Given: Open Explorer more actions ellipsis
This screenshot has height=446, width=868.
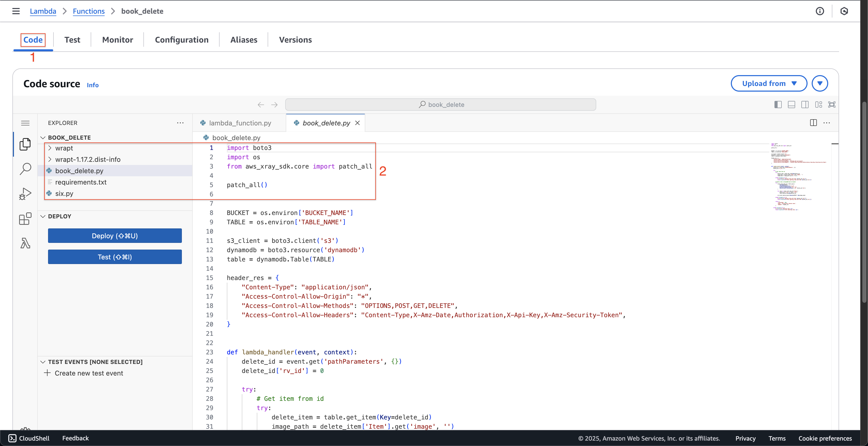Looking at the screenshot, I should click(180, 123).
